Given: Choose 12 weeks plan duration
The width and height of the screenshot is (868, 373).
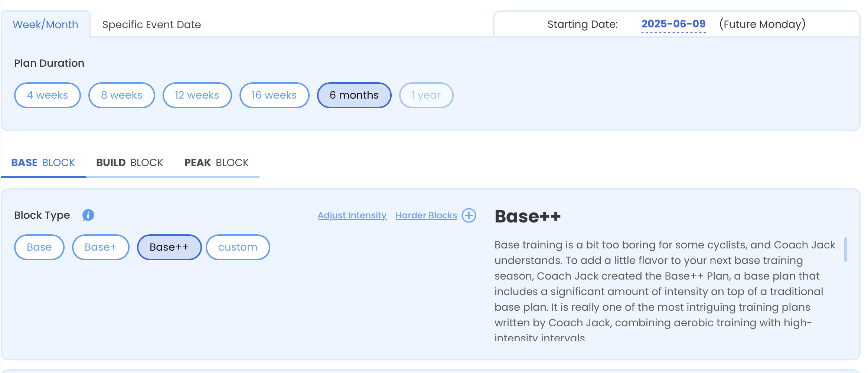Looking at the screenshot, I should point(197,95).
